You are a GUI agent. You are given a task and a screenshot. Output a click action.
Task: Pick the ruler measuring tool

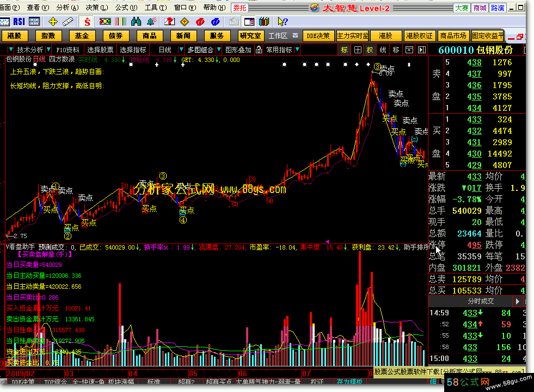coord(68,22)
